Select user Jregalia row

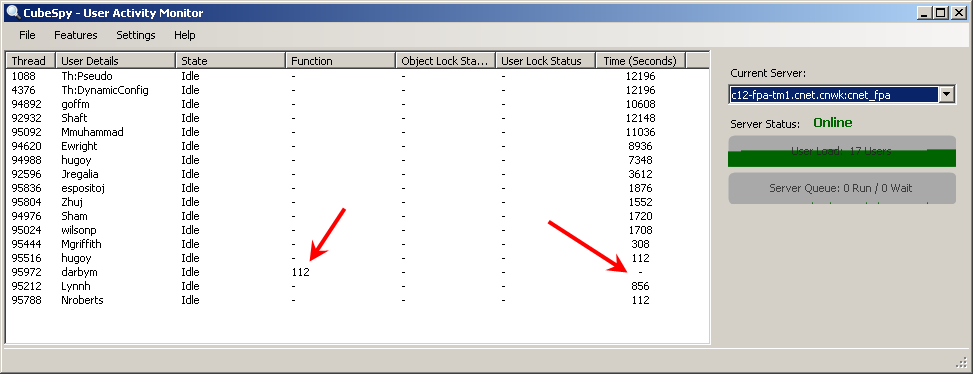(357, 174)
